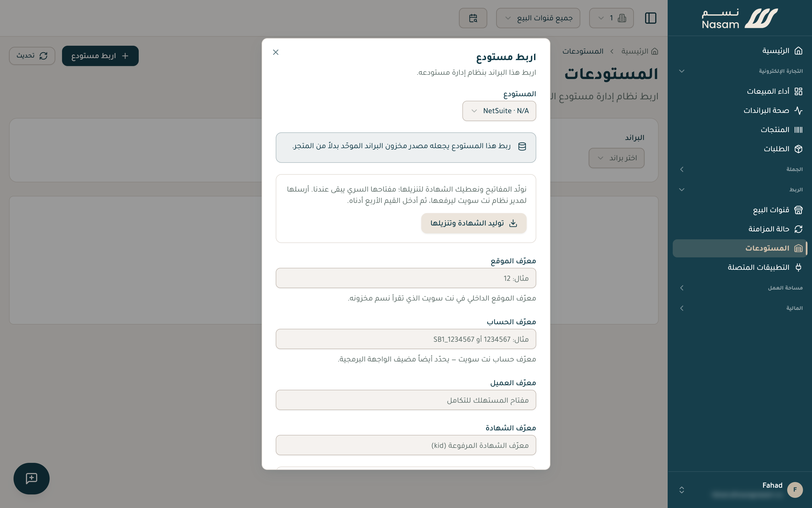Select المستودعات in sidebar
This screenshot has width=812, height=508.
tap(740, 248)
